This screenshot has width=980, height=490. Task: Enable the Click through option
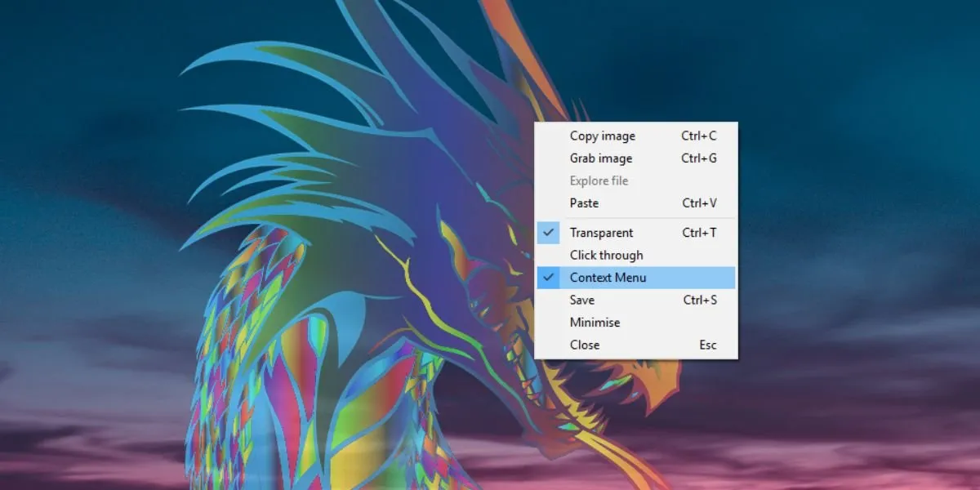point(636,255)
